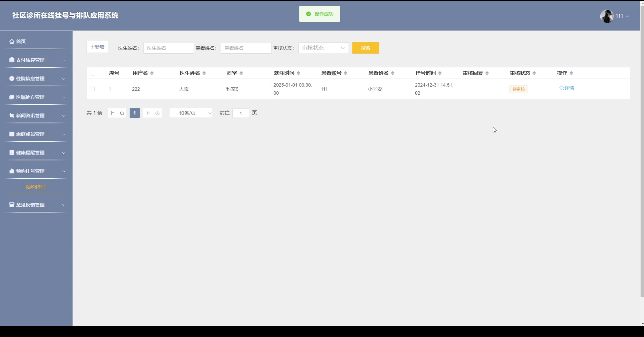644x337 pixels.
Task: Open the 10条/页 page size dropdown
Action: click(x=191, y=113)
